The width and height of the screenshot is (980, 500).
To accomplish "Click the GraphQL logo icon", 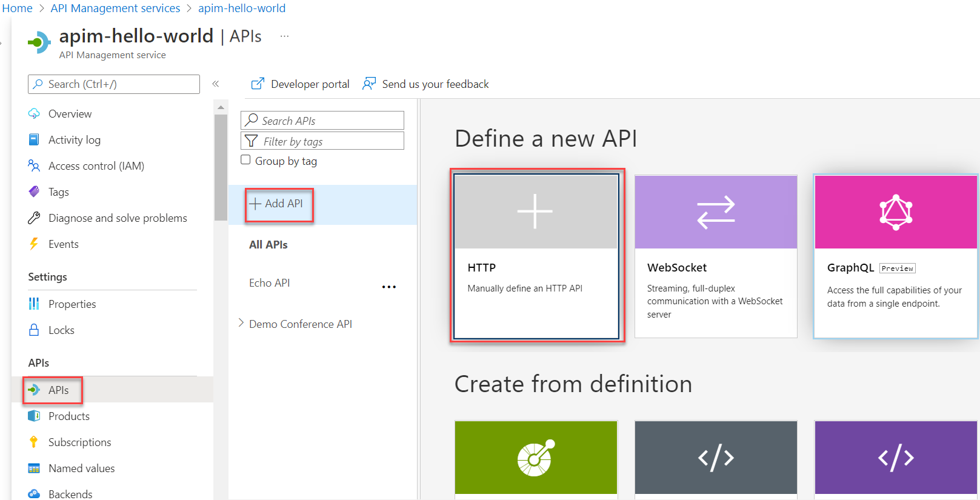I will [896, 212].
